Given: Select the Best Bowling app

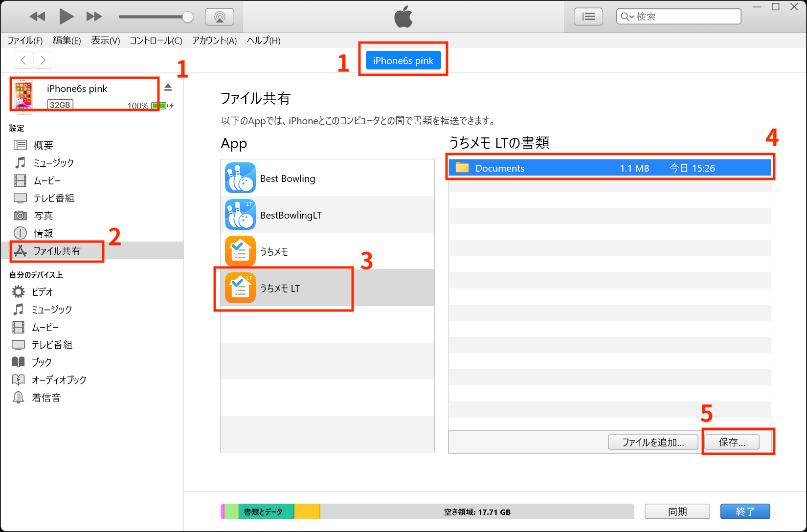Looking at the screenshot, I should 327,178.
